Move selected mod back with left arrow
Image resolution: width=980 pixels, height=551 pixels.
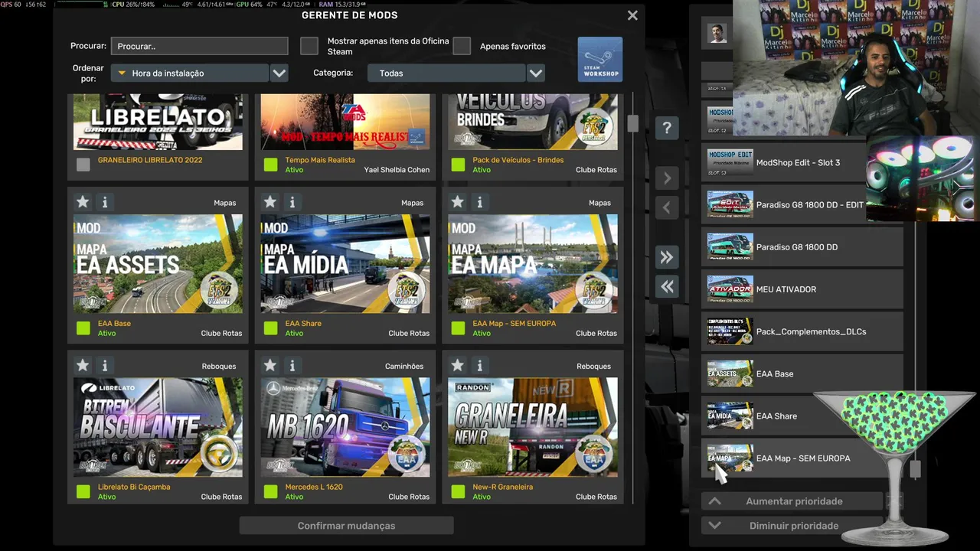667,207
